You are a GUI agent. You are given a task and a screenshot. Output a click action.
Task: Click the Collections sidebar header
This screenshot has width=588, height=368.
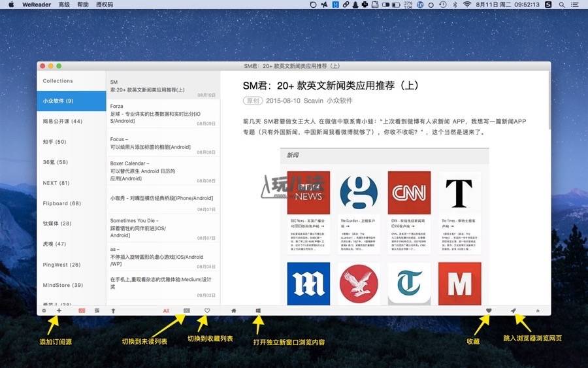57,80
